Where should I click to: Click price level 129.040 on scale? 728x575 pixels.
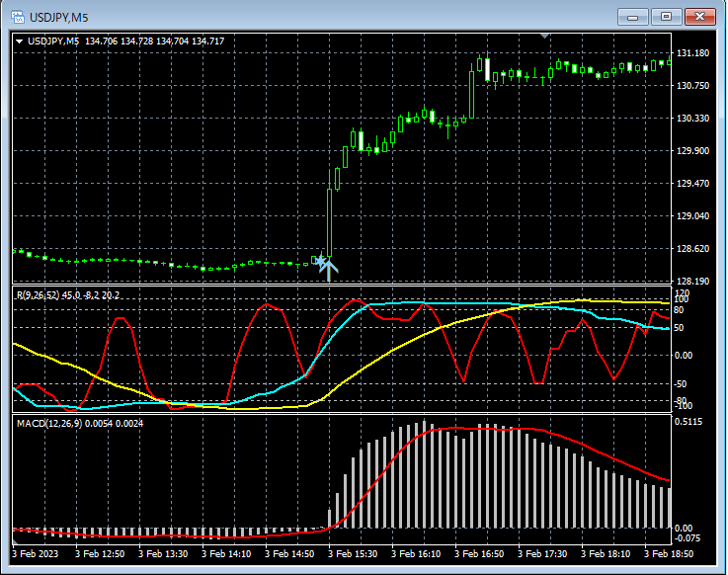click(693, 216)
